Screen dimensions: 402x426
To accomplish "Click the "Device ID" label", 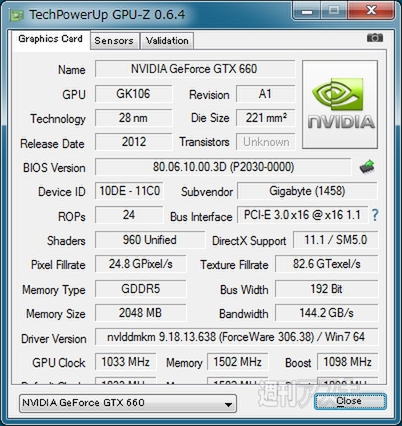I will 62,192.
